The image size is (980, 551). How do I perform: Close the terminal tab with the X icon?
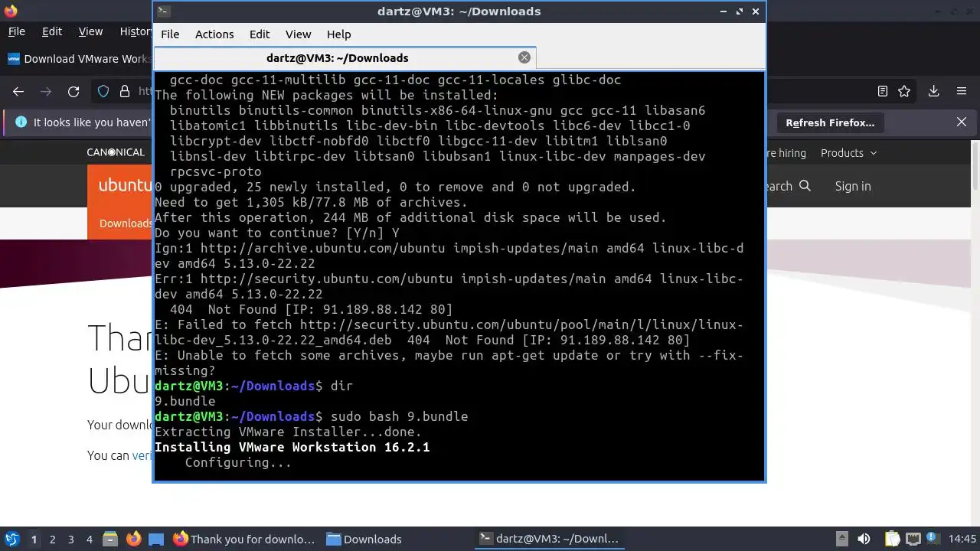pyautogui.click(x=524, y=57)
